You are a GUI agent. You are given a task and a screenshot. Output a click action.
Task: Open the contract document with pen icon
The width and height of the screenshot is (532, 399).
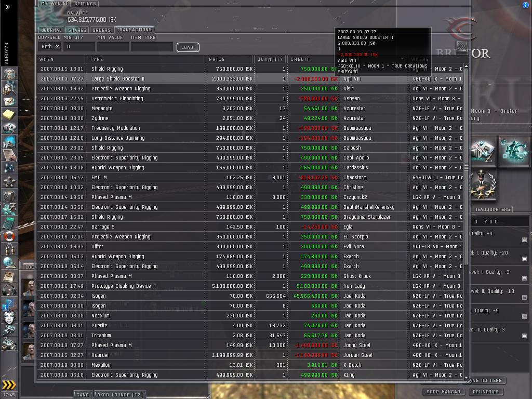(9, 155)
